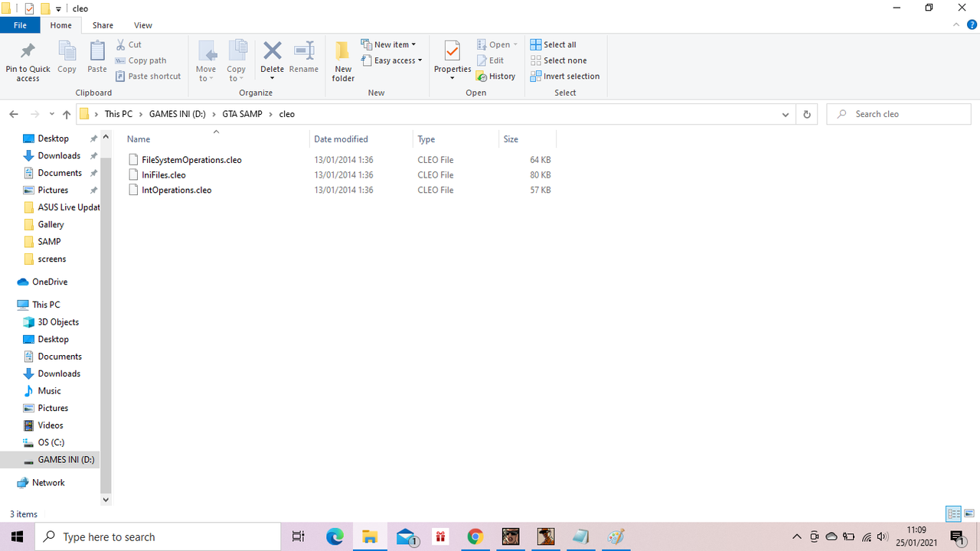
Task: Click Copy path in the ribbon
Action: pyautogui.click(x=141, y=60)
